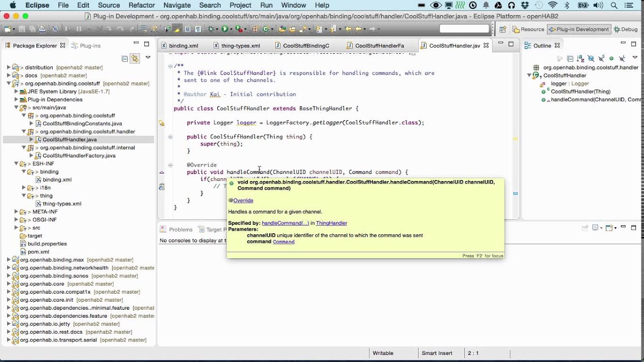Click the New Java Class icon in toolbar
Viewport: 644px width, 362px height.
pos(266,29)
